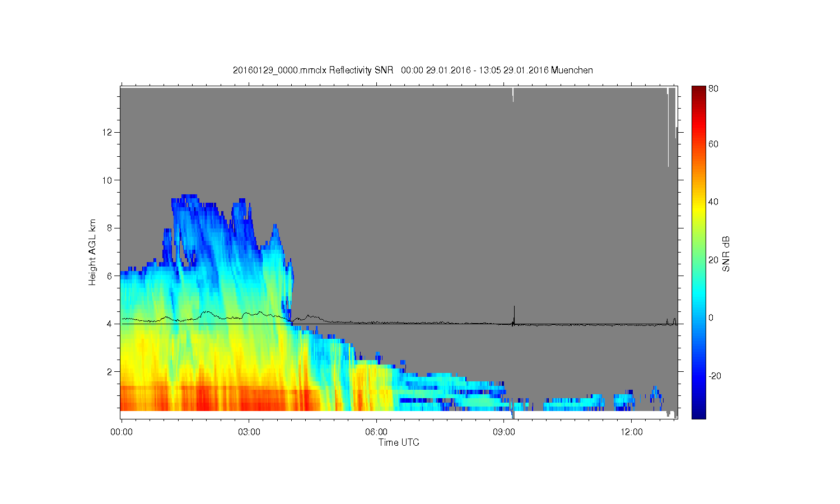840x504 pixels.
Task: Click the colorbar value '20'
Action: pyautogui.click(x=713, y=260)
